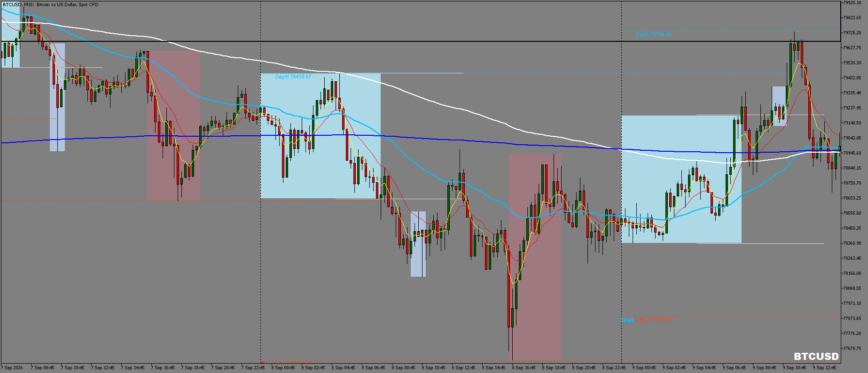Select the 'DayHi 79458.57' label

pyautogui.click(x=293, y=77)
